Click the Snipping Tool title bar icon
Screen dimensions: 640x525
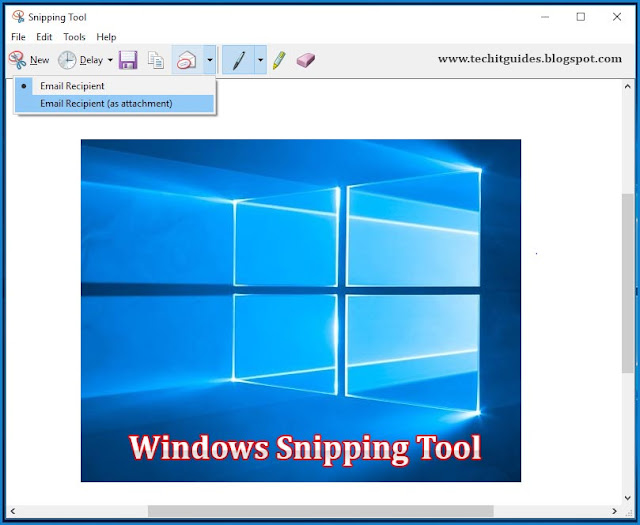coord(18,17)
